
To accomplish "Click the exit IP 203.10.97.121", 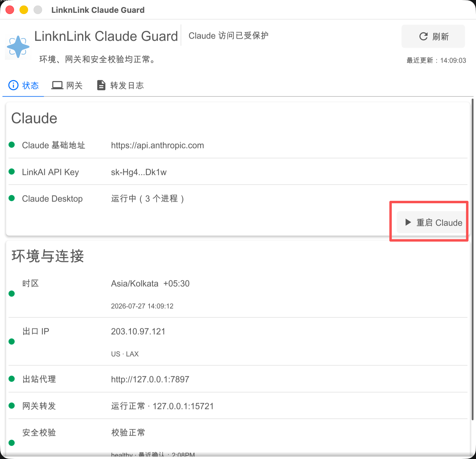I will [x=138, y=331].
